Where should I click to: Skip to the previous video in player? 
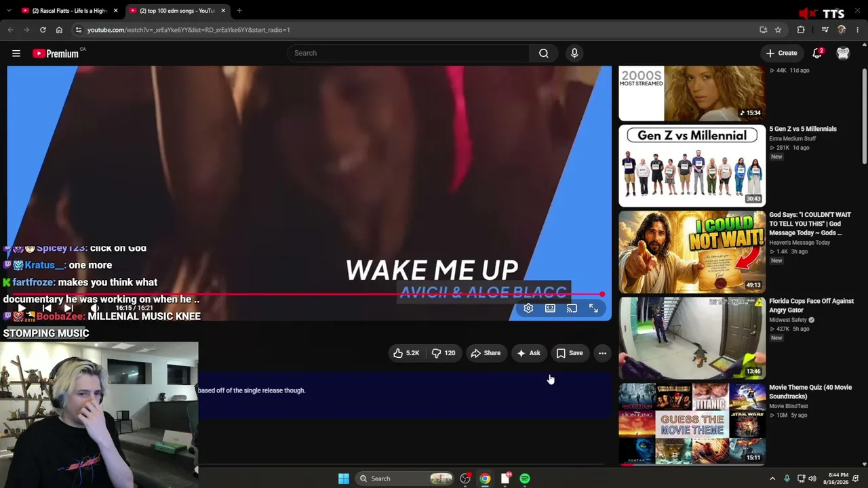pyautogui.click(x=47, y=308)
